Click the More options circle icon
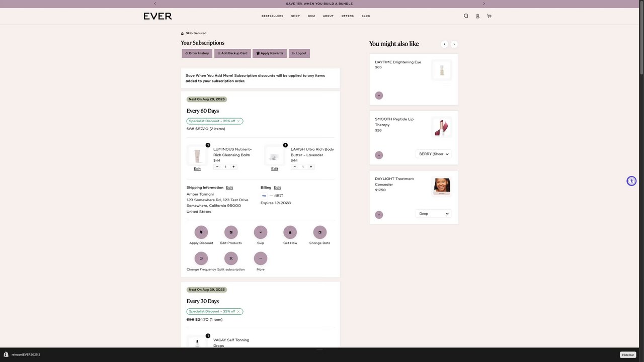644x362 pixels. tap(261, 258)
